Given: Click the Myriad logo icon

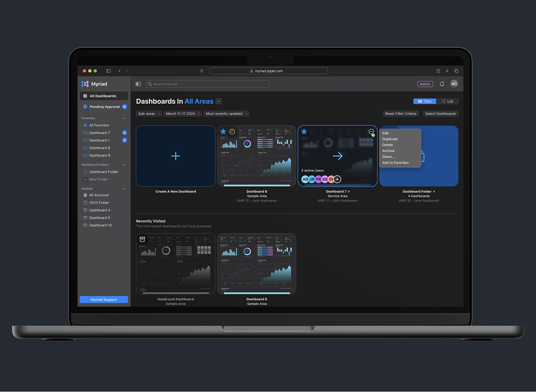Looking at the screenshot, I should click(x=85, y=83).
